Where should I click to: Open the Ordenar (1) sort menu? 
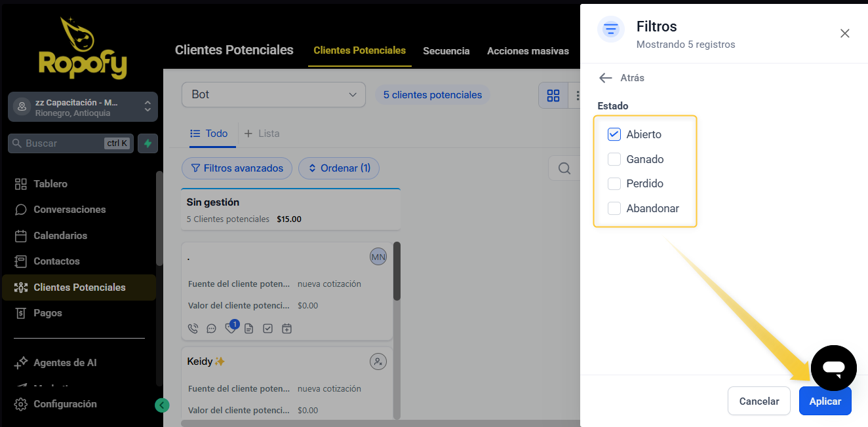[x=339, y=168]
